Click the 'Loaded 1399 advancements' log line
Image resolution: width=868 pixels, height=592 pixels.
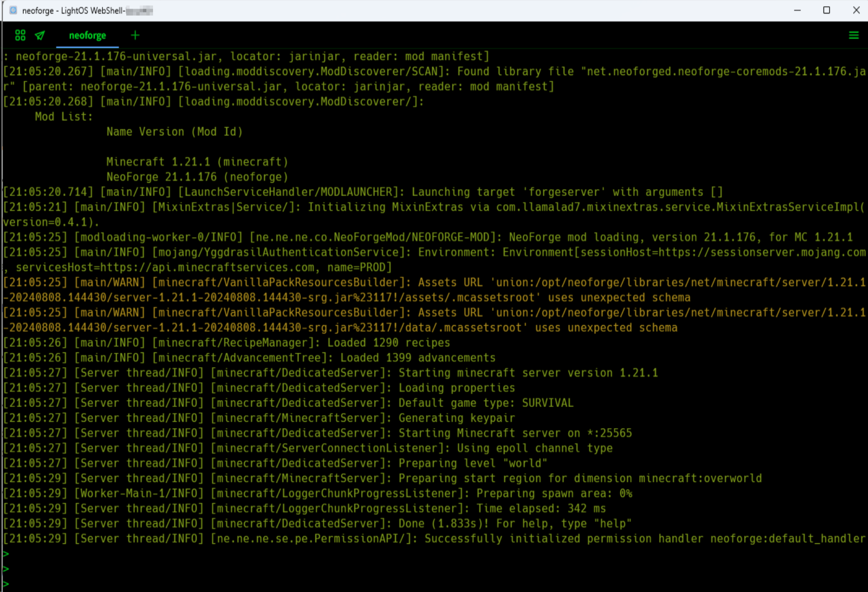click(x=249, y=358)
